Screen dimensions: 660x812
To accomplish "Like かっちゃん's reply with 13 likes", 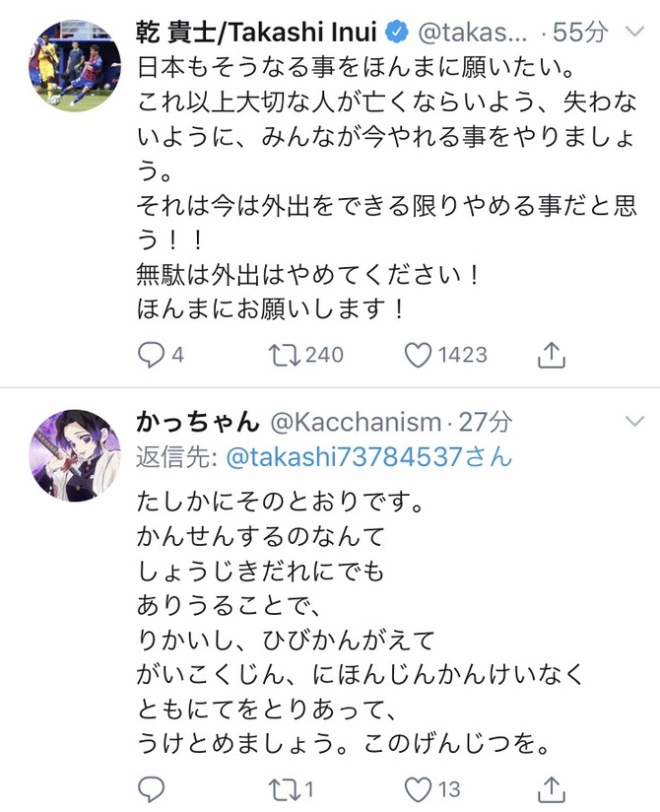I will pos(418,789).
